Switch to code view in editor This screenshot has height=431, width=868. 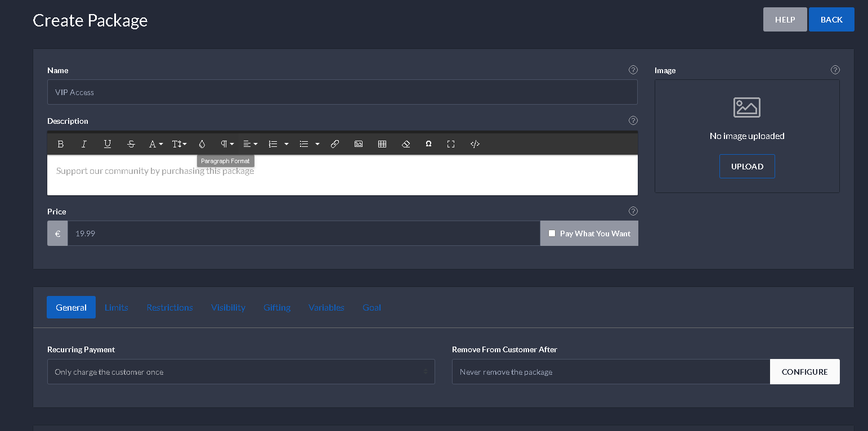tap(475, 144)
